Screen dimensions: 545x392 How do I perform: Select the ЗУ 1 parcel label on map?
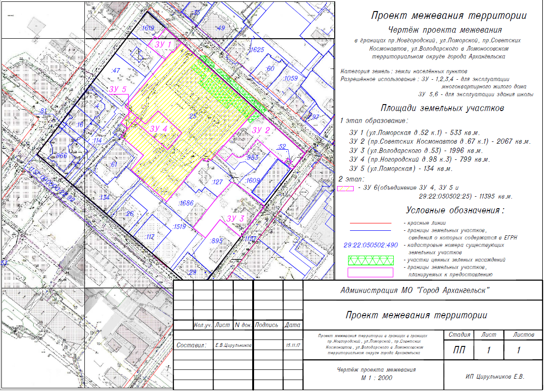coord(163,45)
